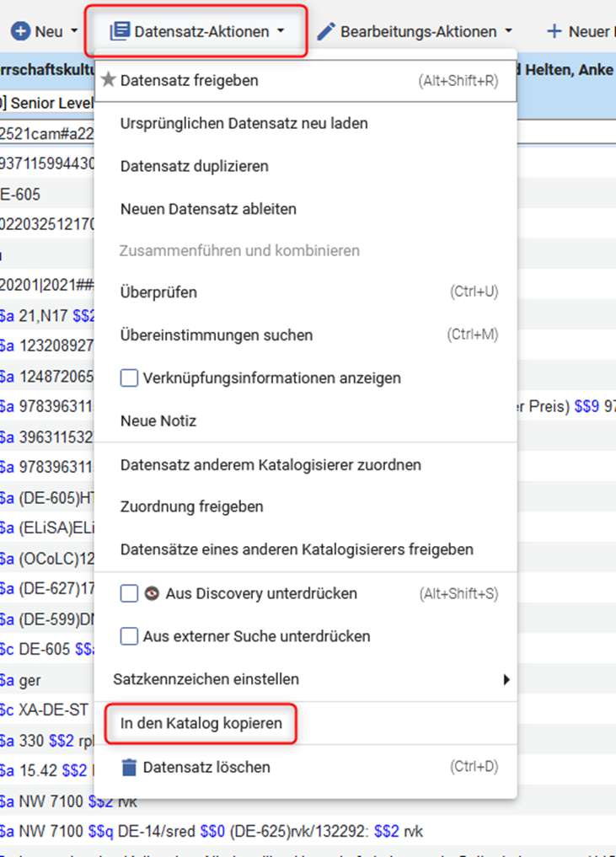616x857 pixels.
Task: Enable Verknüpfungsinformationen anzeigen checkbox
Action: 129,378
